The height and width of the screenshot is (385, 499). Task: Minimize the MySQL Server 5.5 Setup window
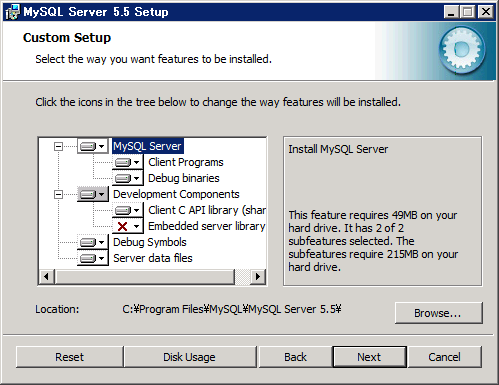pos(451,12)
